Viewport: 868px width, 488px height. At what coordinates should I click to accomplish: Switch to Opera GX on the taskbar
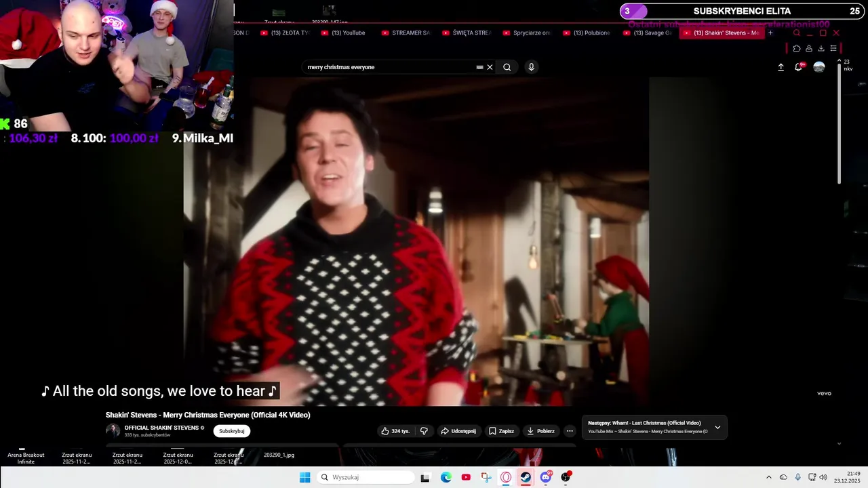(506, 477)
